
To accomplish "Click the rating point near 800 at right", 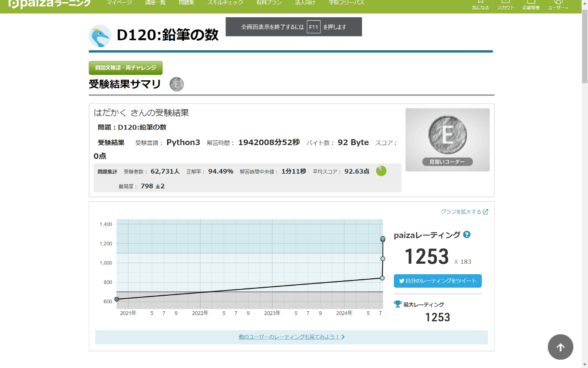I will point(382,278).
